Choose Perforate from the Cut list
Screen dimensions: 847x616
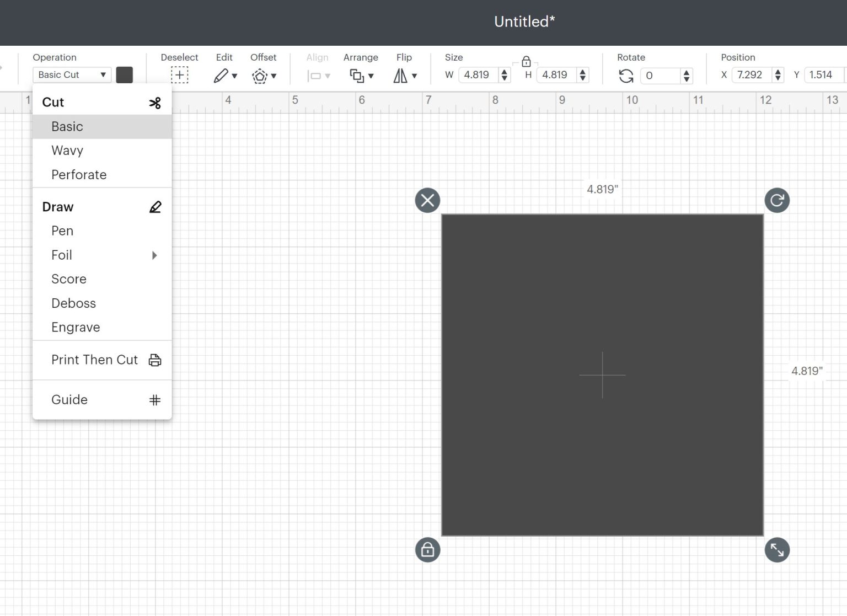coord(79,175)
